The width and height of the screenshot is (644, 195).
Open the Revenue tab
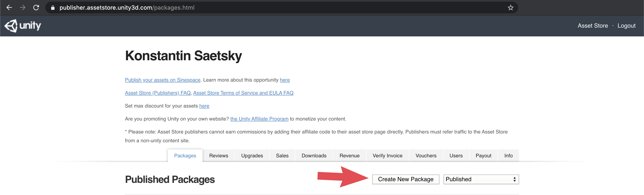(x=349, y=156)
